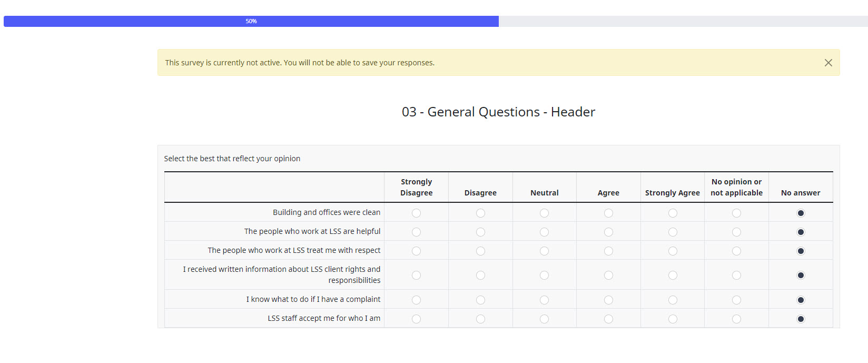Select Strongly Disagree for building cleanliness
Image resolution: width=868 pixels, height=363 pixels.
[416, 213]
